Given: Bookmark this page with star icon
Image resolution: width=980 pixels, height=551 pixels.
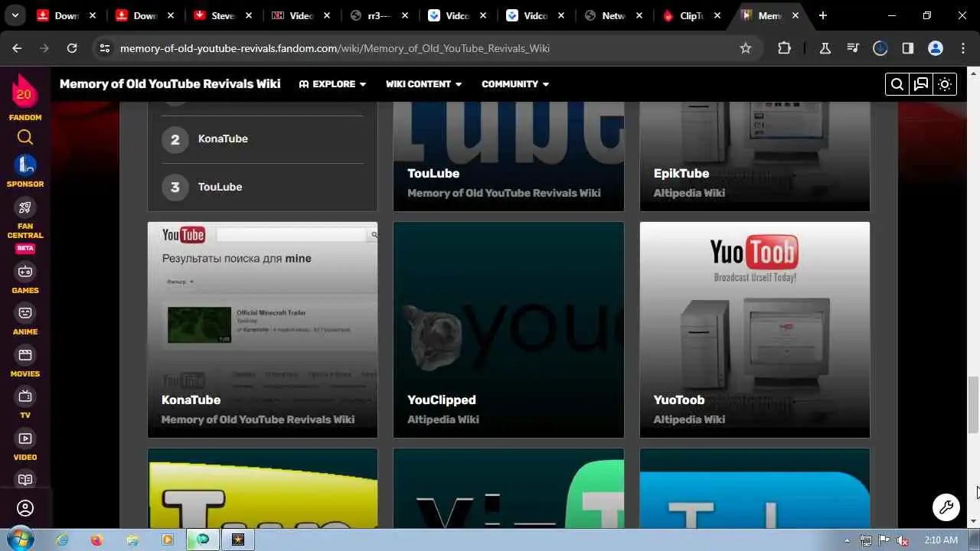Looking at the screenshot, I should point(746,48).
